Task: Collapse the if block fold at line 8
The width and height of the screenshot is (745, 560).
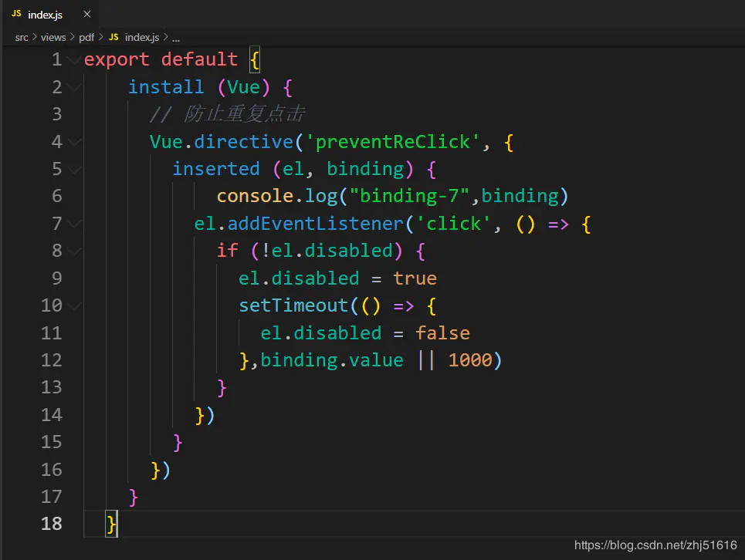Action: [x=75, y=251]
